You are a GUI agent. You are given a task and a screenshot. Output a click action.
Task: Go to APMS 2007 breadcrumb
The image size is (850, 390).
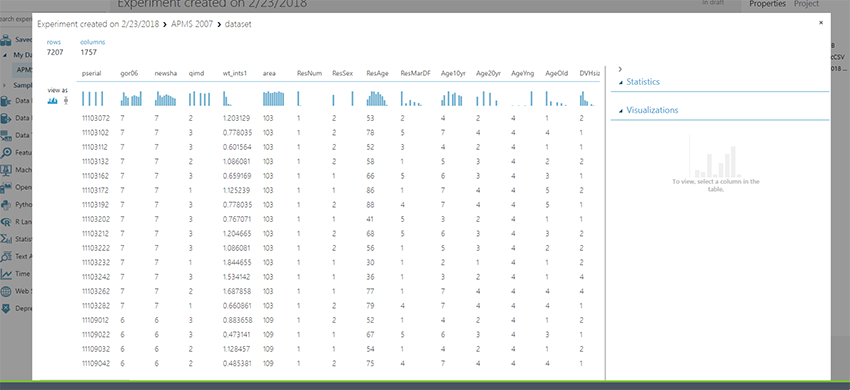click(x=191, y=24)
